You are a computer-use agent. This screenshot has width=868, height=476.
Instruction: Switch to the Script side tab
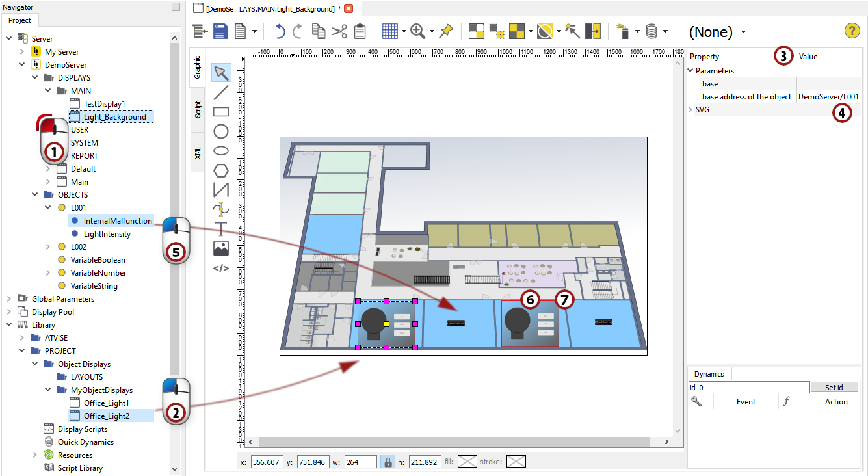198,109
